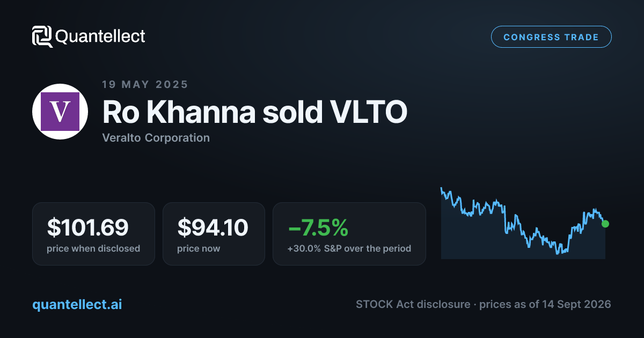The height and width of the screenshot is (338, 644).
Task: Click the Quantellect brand name text
Action: click(100, 36)
